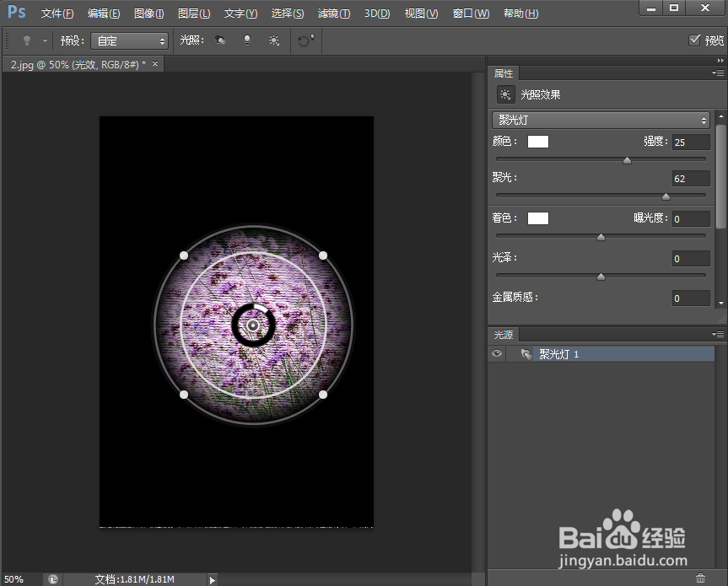
Task: Select the 属性 properties panel tab
Action: pyautogui.click(x=504, y=73)
